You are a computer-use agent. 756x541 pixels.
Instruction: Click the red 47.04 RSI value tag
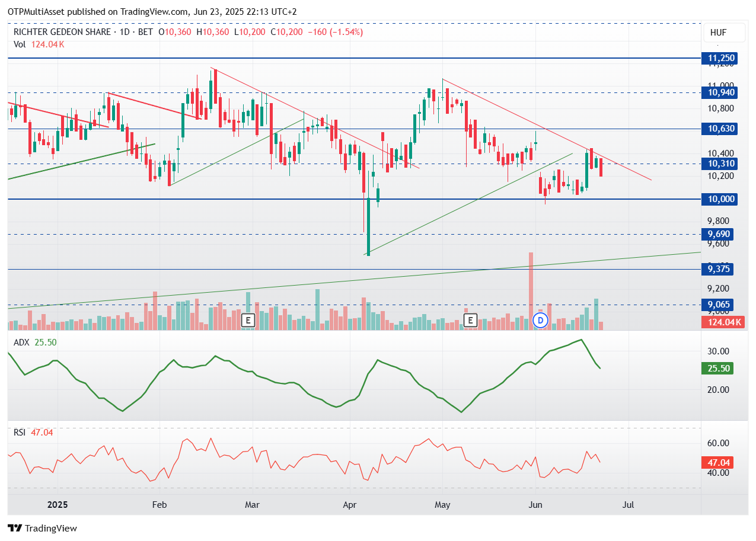[x=717, y=462]
